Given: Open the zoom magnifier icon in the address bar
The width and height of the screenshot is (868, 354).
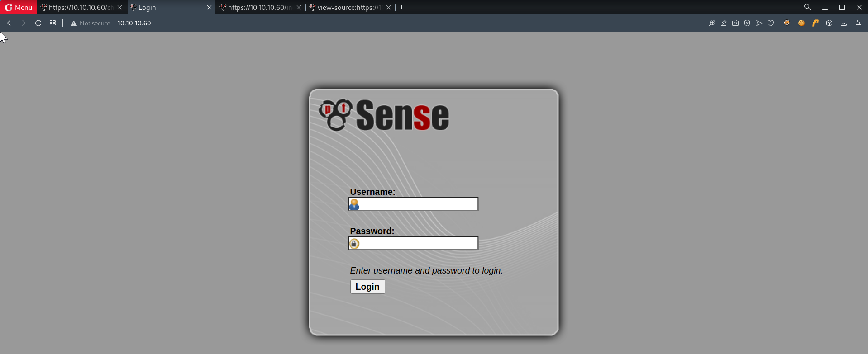Looking at the screenshot, I should tap(712, 23).
